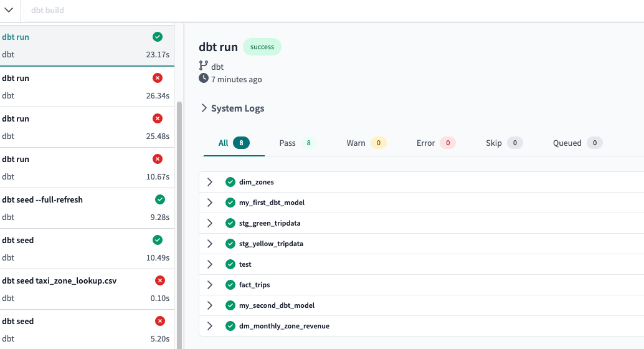Expand the stg_green_tripdata row
Image resolution: width=644 pixels, height=349 pixels.
coord(209,223)
